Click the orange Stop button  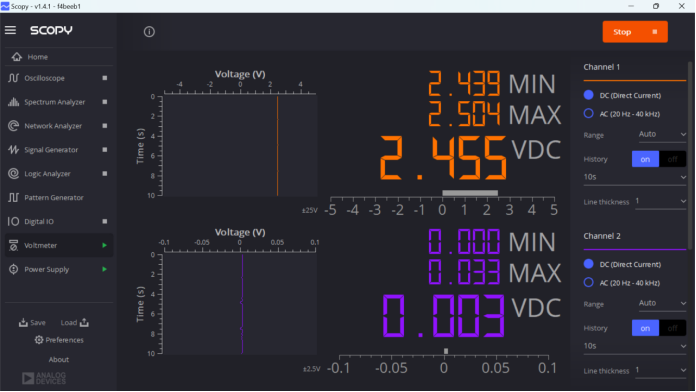point(635,32)
